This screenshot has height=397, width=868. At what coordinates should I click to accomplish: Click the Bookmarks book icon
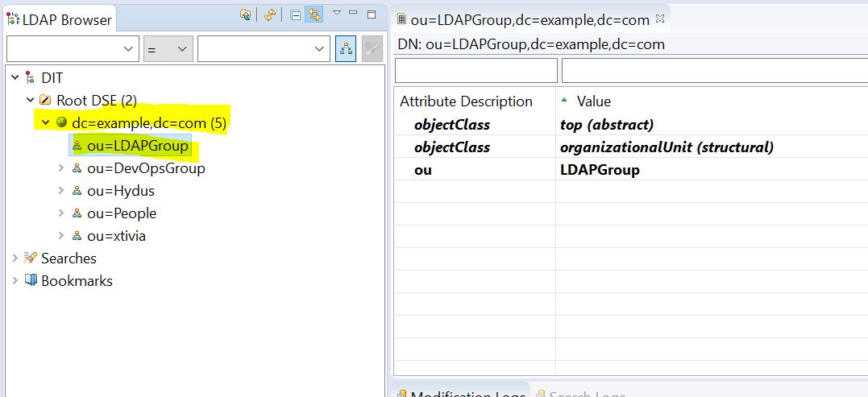pos(31,281)
